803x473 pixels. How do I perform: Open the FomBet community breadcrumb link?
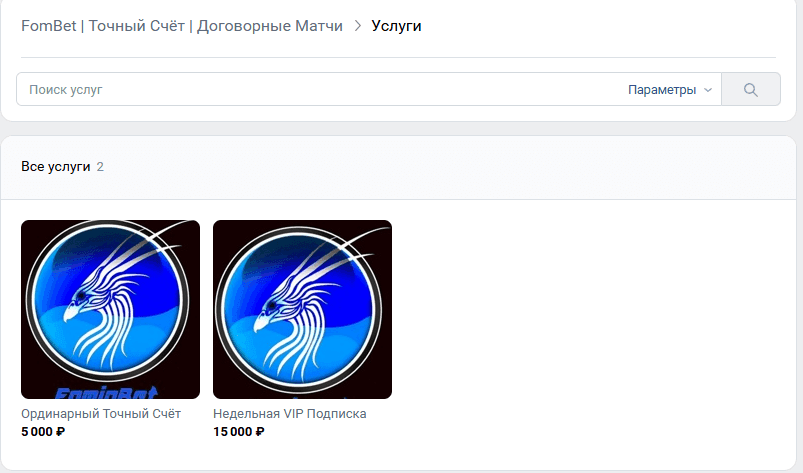click(182, 26)
